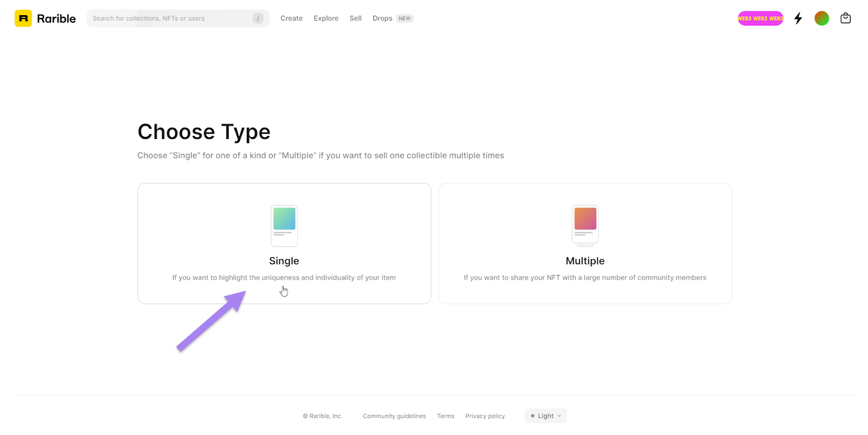Click the Multiple NFT card illustration

click(585, 225)
